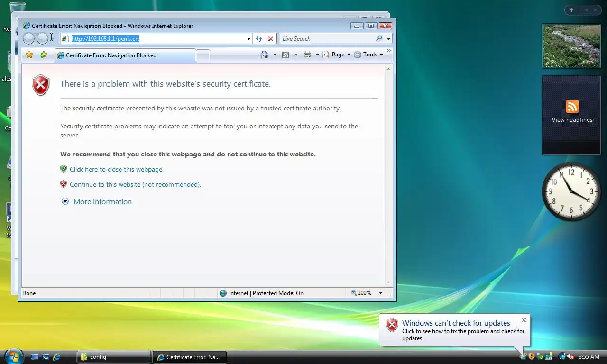Open a new blank tab
The height and width of the screenshot is (364, 607).
pos(203,55)
